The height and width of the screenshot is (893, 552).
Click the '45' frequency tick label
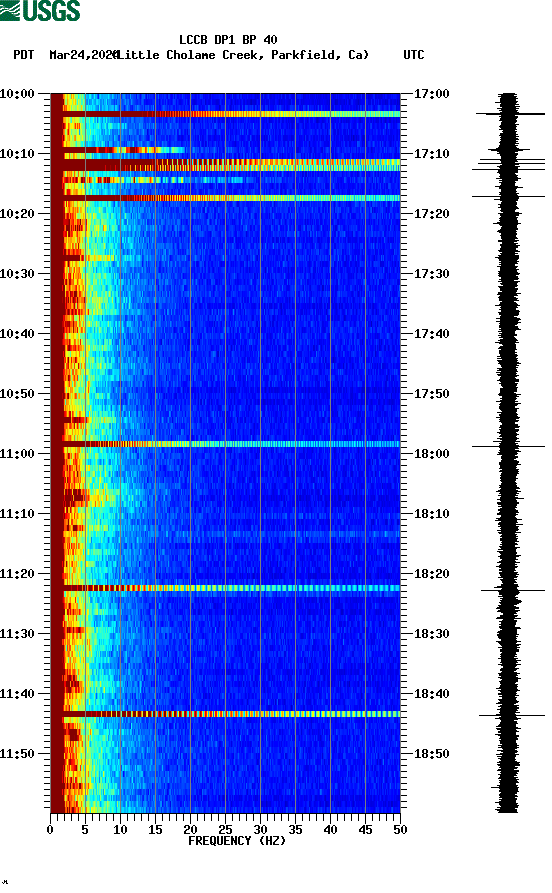coord(365,830)
